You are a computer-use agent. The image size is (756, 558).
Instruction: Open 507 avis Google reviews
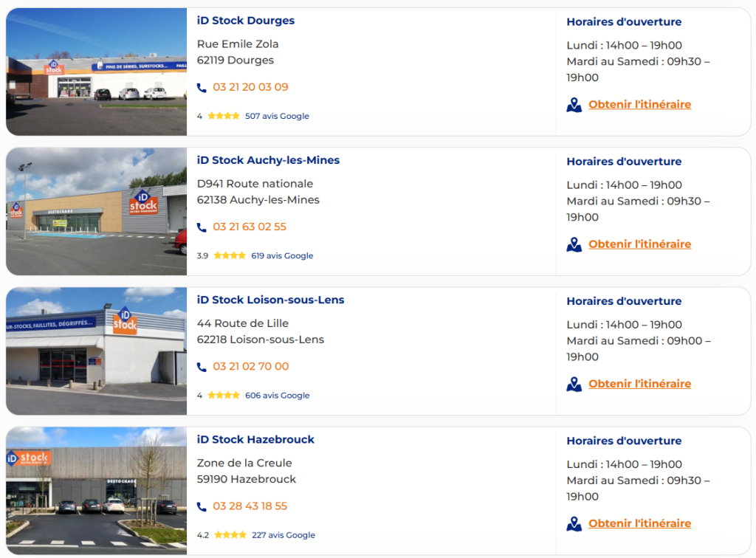(x=278, y=116)
